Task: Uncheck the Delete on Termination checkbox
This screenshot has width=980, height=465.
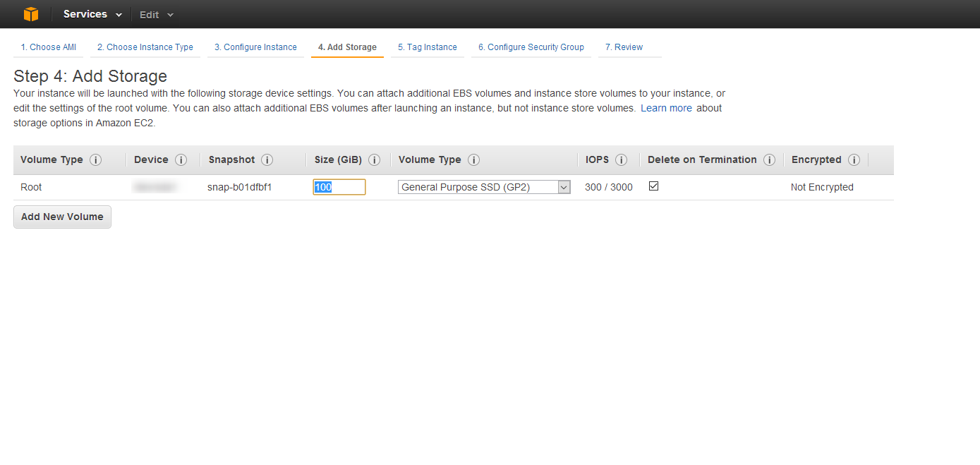Action: [x=653, y=186]
